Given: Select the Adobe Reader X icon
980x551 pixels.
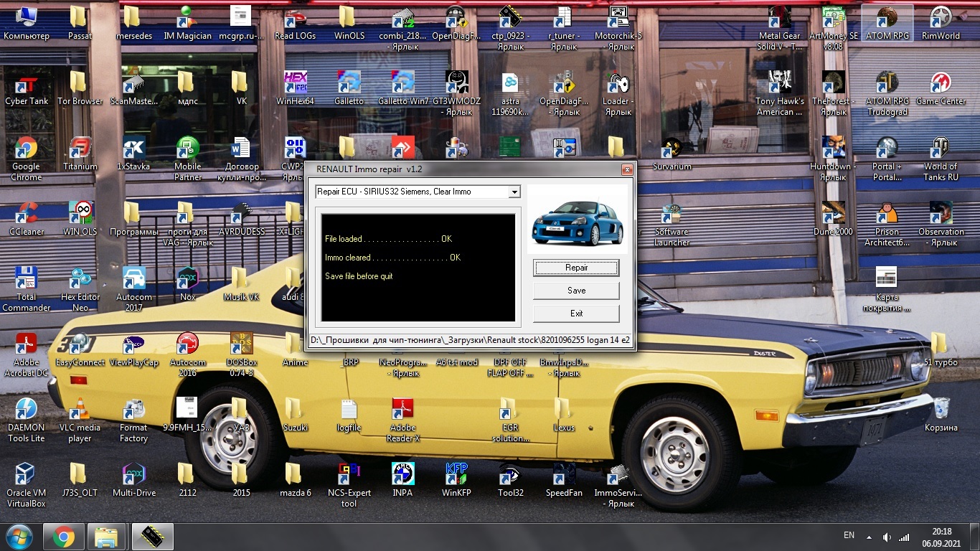Looking at the screenshot, I should point(402,420).
